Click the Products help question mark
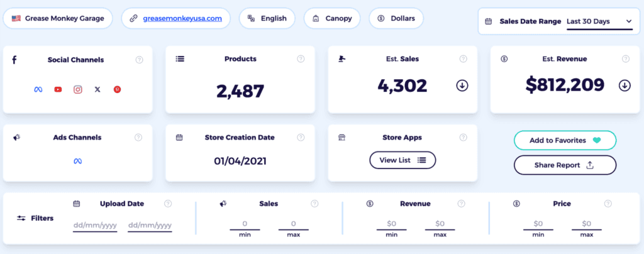 click(x=301, y=59)
